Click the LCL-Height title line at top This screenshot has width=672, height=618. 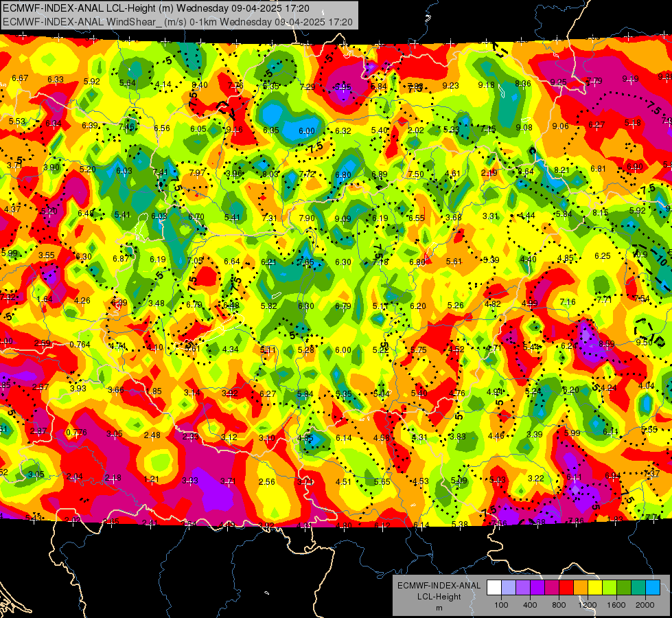tap(156, 8)
